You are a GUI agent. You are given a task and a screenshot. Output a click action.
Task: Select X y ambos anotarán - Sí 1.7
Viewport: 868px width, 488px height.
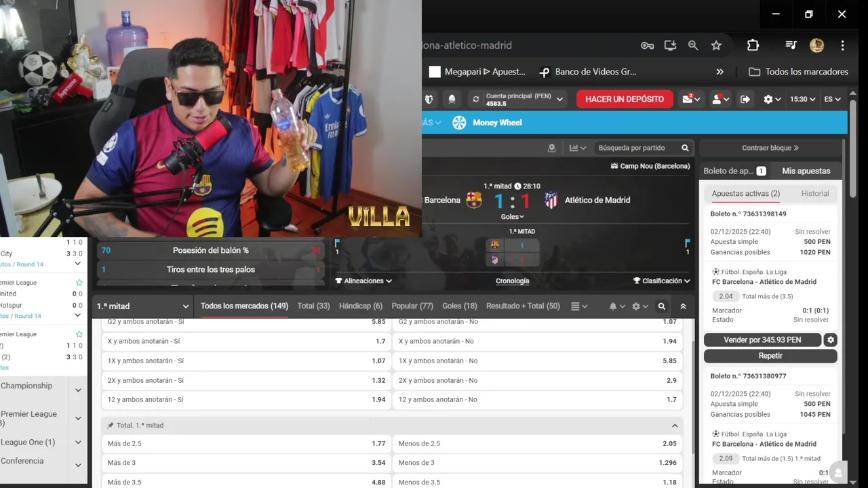pos(246,342)
